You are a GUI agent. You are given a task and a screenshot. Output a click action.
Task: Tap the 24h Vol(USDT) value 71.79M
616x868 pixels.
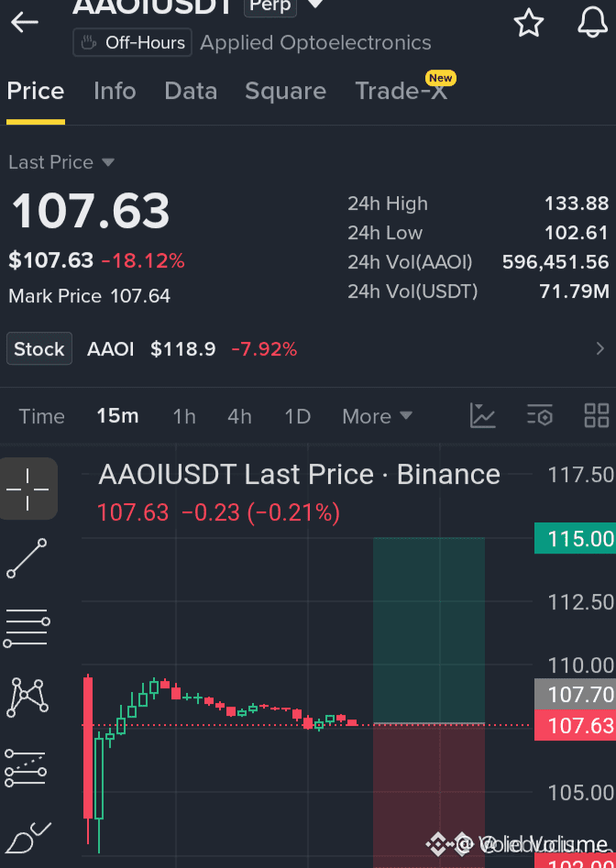coord(575,291)
